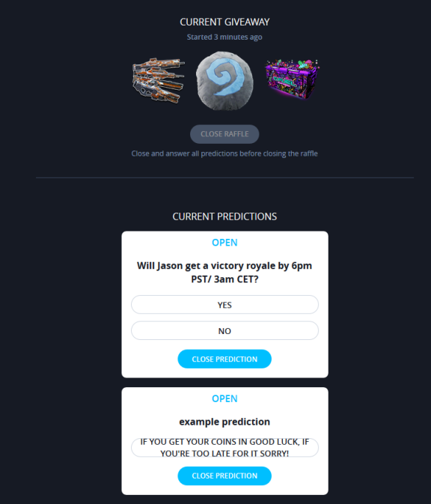The width and height of the screenshot is (431, 504).
Task: Click the purple graffiti crate prize image
Action: (292, 79)
